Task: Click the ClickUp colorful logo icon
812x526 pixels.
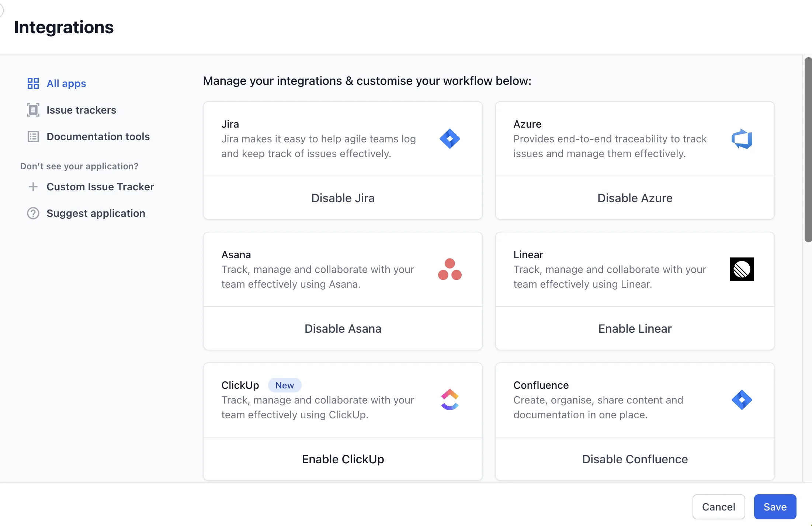Action: coord(450,400)
